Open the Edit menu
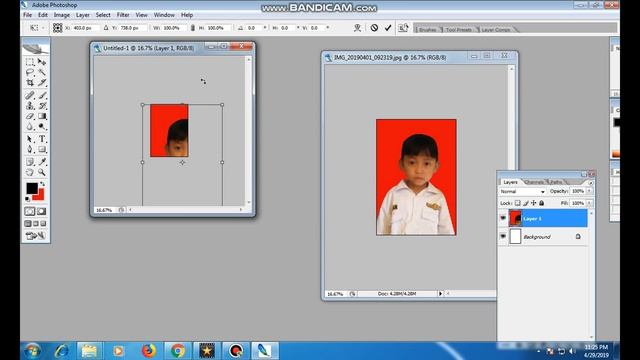 click(43, 15)
